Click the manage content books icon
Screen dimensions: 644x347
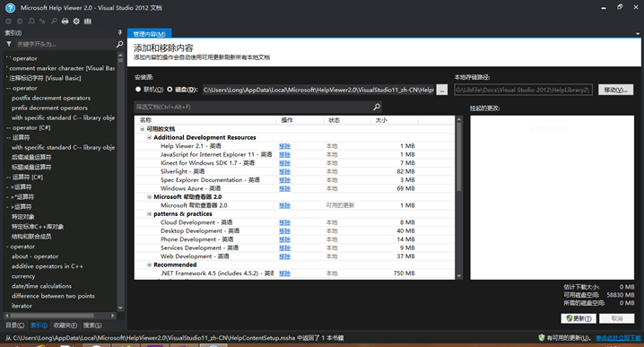88,22
